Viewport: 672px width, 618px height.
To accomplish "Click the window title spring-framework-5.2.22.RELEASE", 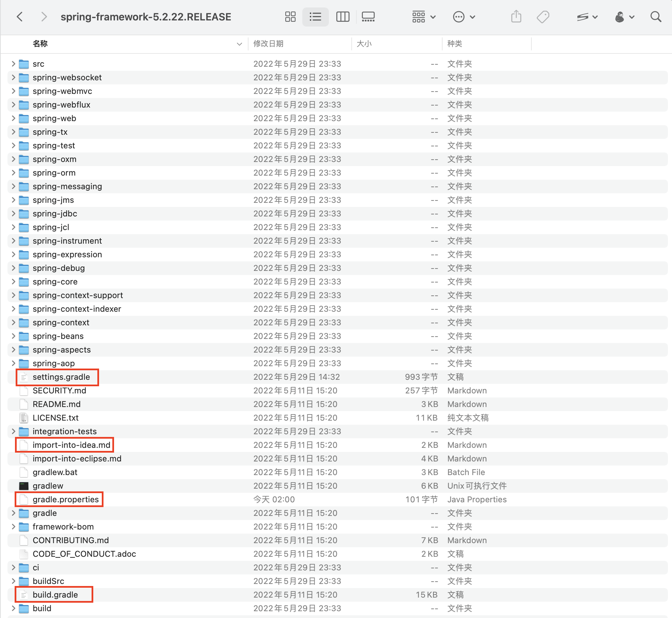I will tap(146, 17).
